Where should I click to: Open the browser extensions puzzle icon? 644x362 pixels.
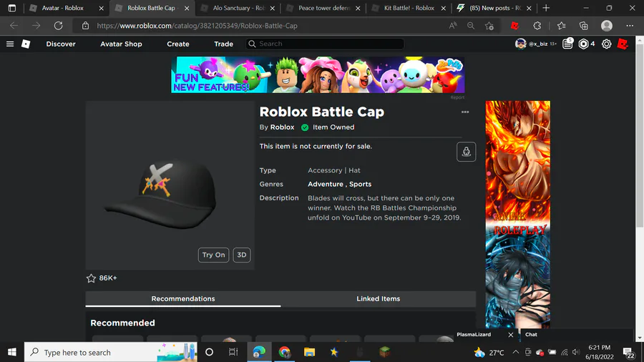pos(537,26)
